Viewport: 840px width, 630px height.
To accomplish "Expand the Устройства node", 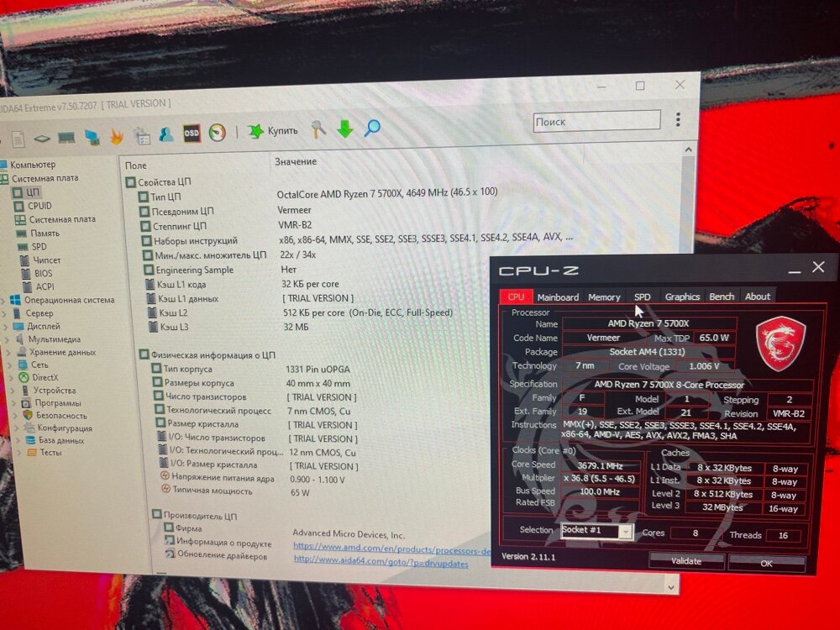I will click(13, 391).
